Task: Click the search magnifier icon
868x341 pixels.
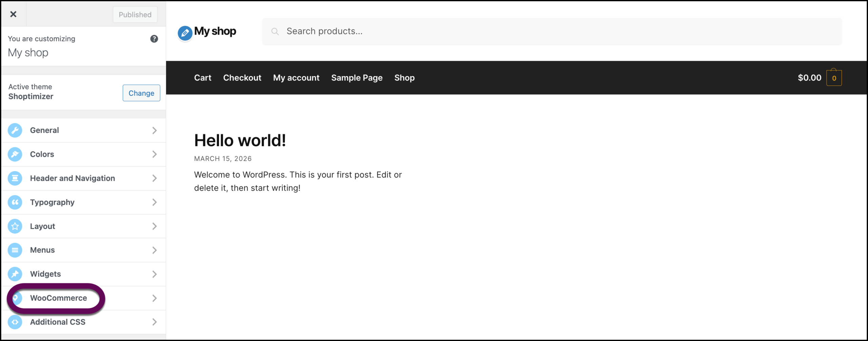Action: tap(275, 31)
